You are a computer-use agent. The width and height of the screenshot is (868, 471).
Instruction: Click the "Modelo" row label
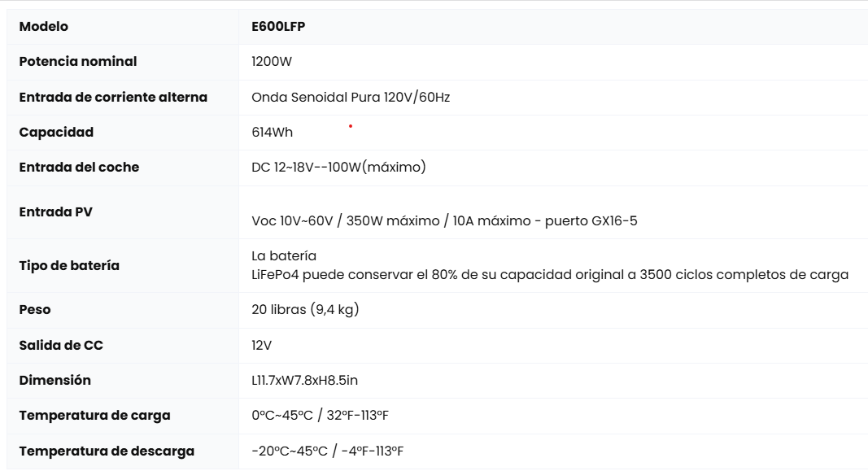pyautogui.click(x=44, y=27)
